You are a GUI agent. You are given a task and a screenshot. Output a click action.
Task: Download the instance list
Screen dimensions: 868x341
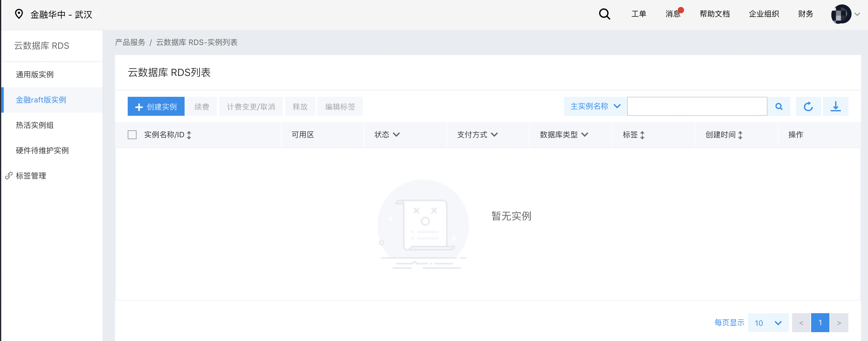coord(836,107)
